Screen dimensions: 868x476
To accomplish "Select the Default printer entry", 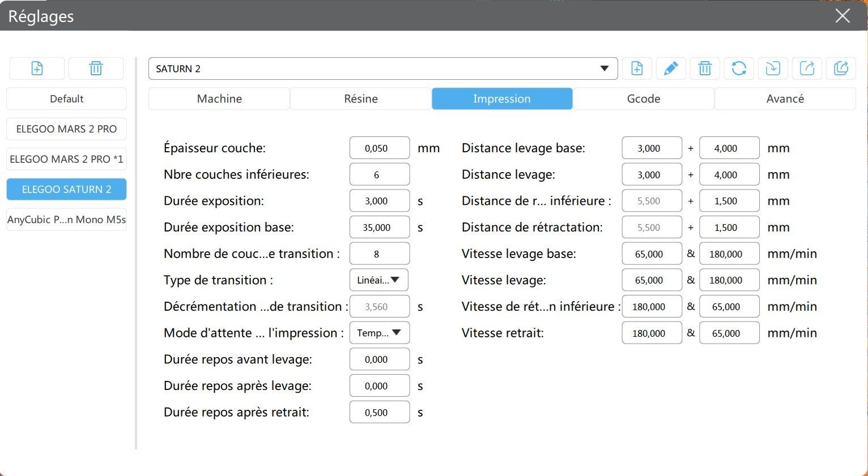I will 66,98.
